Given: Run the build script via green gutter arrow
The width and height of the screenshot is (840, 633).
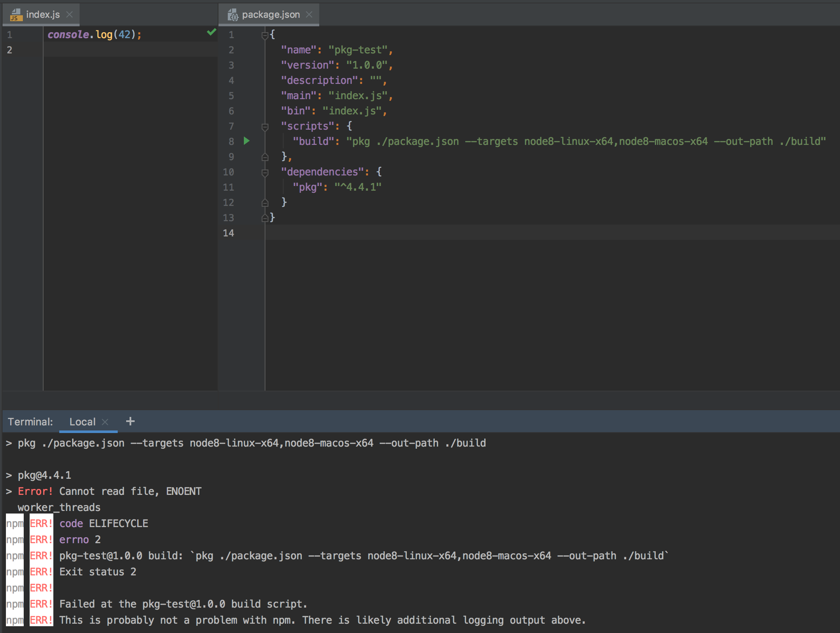Looking at the screenshot, I should [x=247, y=141].
